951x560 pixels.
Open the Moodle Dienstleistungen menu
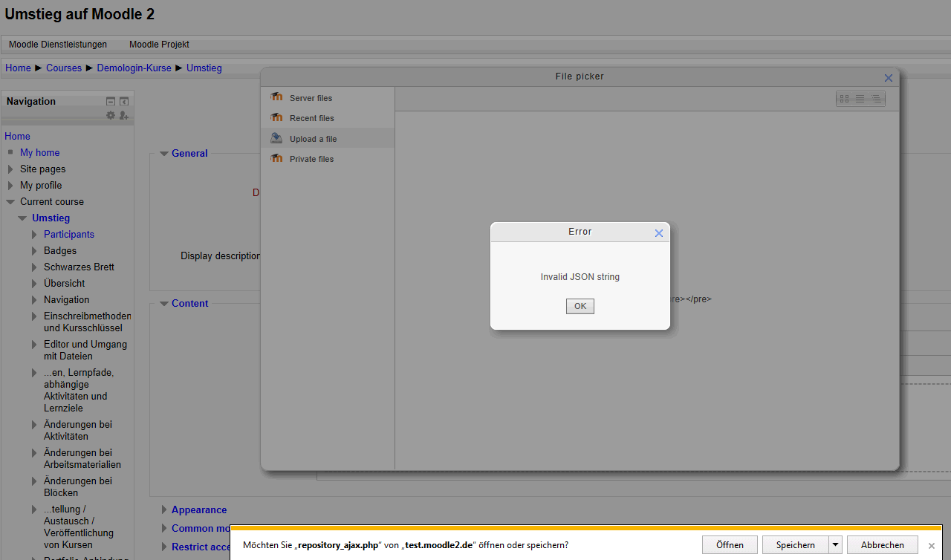point(58,45)
